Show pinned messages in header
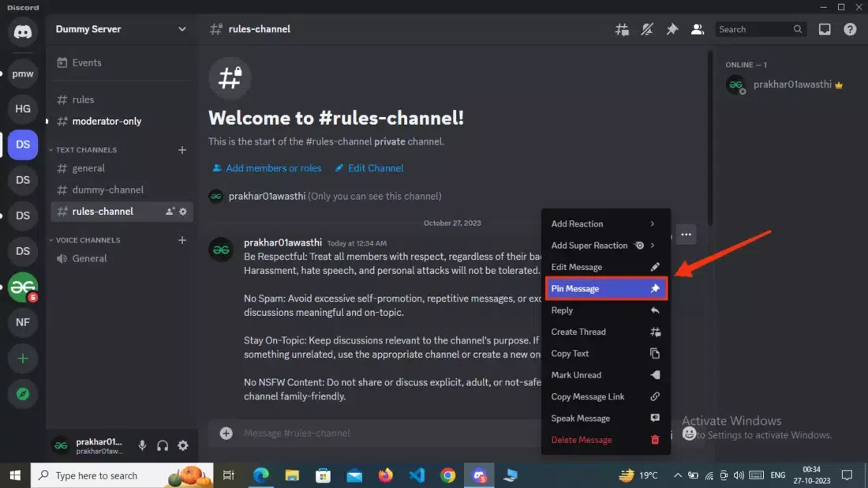The height and width of the screenshot is (488, 868). click(672, 29)
